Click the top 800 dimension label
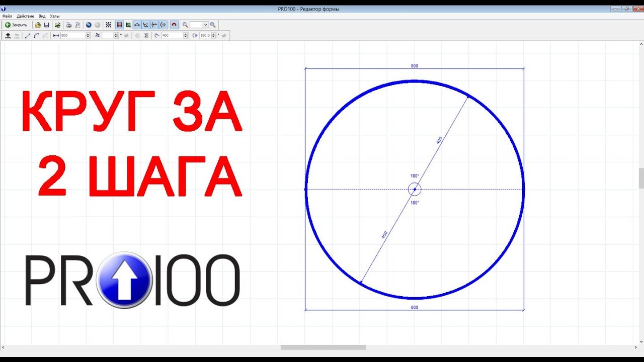644x362 pixels. [415, 66]
